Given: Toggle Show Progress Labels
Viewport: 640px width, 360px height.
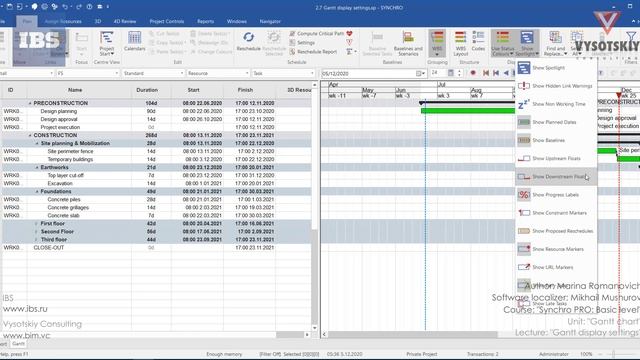Looking at the screenshot, I should [556, 195].
